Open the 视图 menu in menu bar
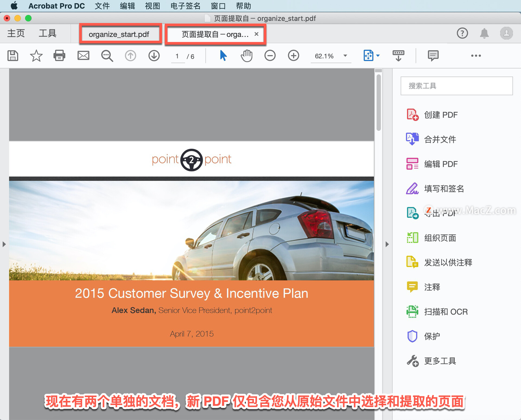This screenshot has height=420, width=521. [152, 6]
